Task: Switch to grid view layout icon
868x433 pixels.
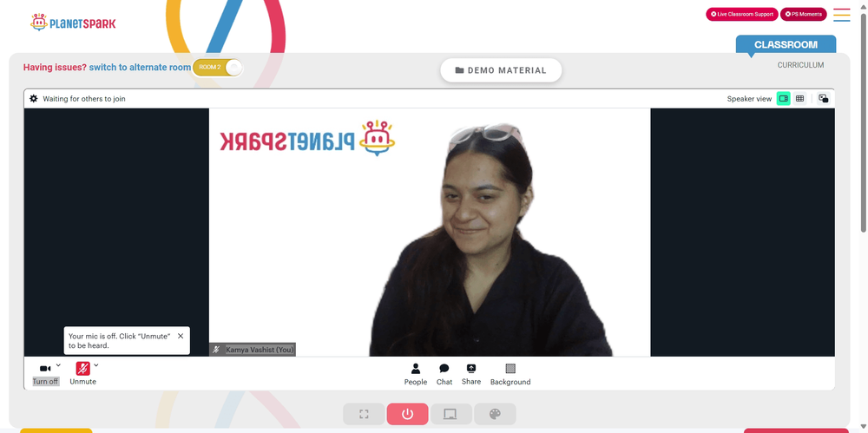Action: (800, 99)
